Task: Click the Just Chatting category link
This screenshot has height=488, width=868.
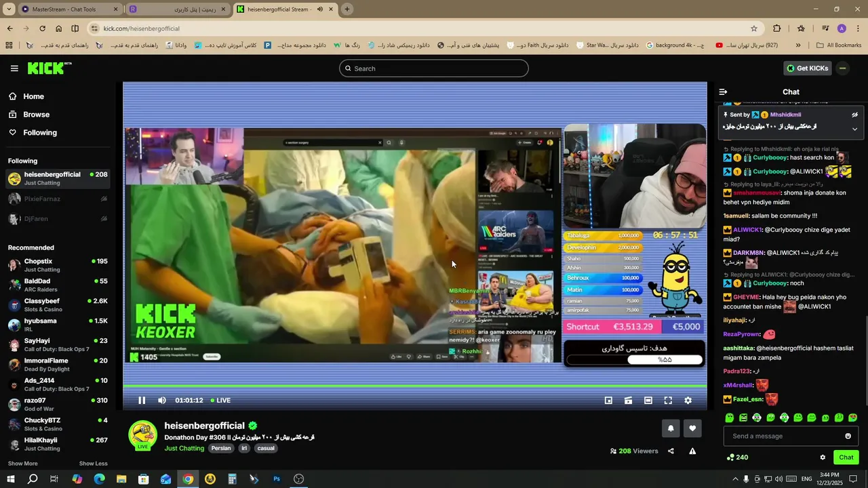Action: [x=184, y=448]
